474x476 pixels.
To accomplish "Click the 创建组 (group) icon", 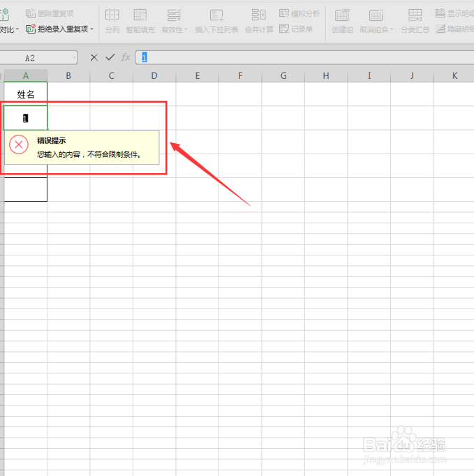I will click(342, 15).
